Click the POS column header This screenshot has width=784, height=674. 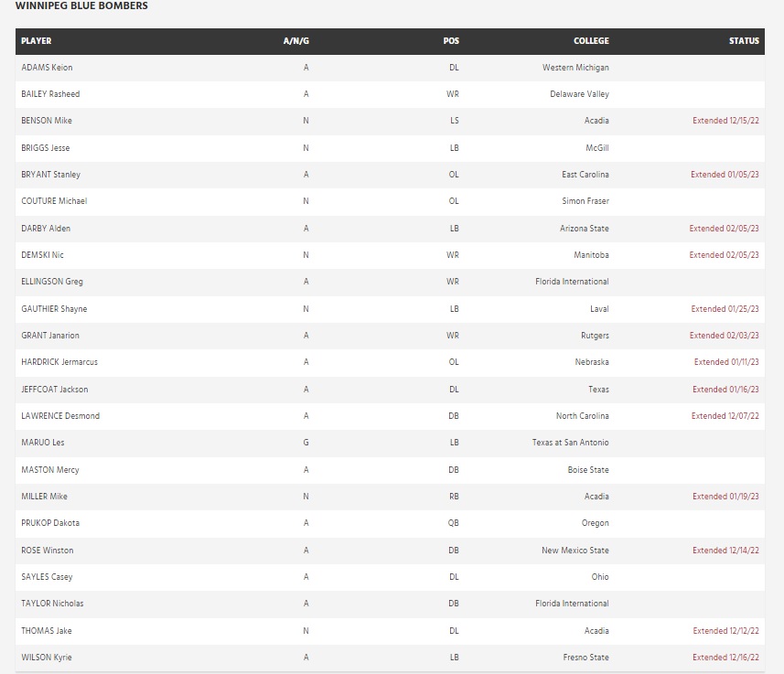point(451,41)
